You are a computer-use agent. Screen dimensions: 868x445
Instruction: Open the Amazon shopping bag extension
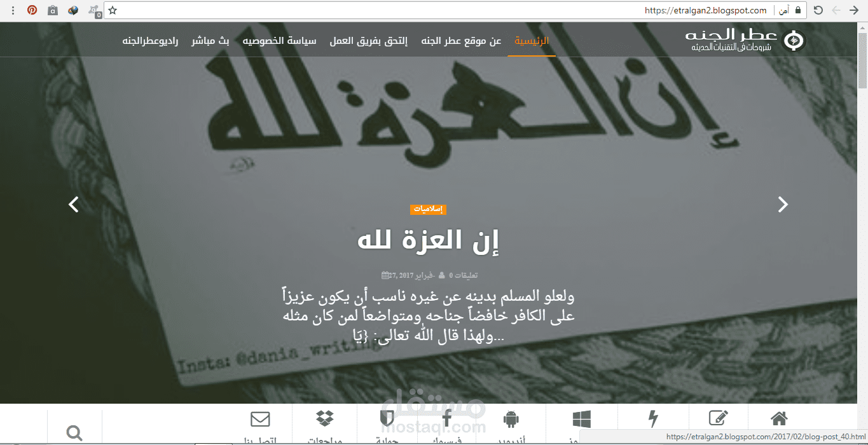point(53,10)
